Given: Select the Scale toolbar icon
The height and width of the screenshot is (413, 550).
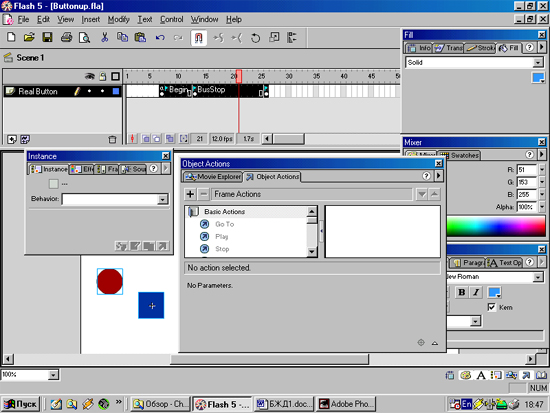Looking at the screenshot, I should pos(274,37).
